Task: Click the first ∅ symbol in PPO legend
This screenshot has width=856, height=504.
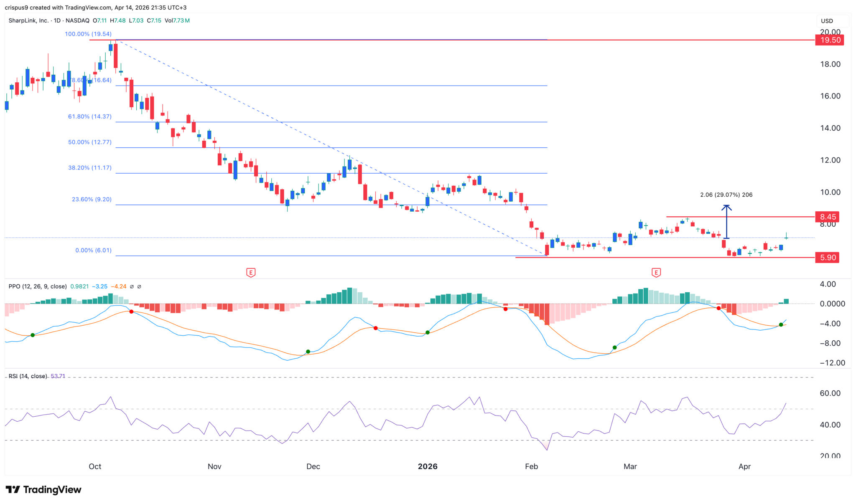Action: point(132,286)
